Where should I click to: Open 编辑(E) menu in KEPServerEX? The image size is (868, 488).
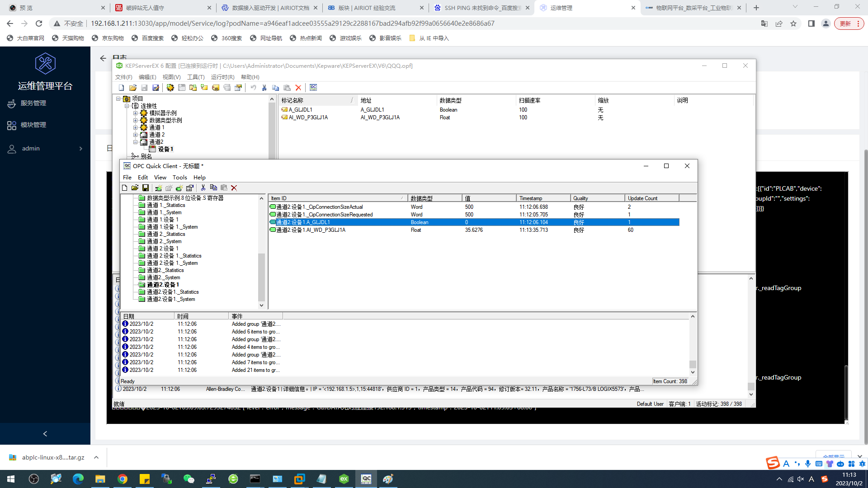pos(147,77)
